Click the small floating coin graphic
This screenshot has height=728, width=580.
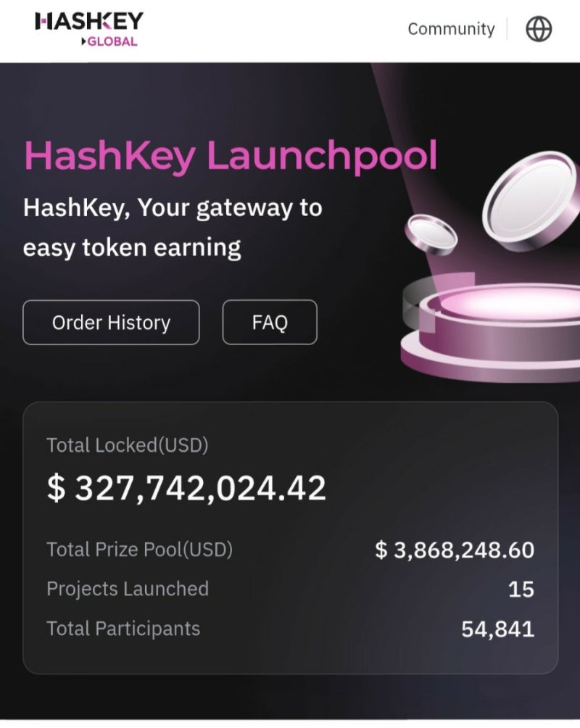(431, 235)
